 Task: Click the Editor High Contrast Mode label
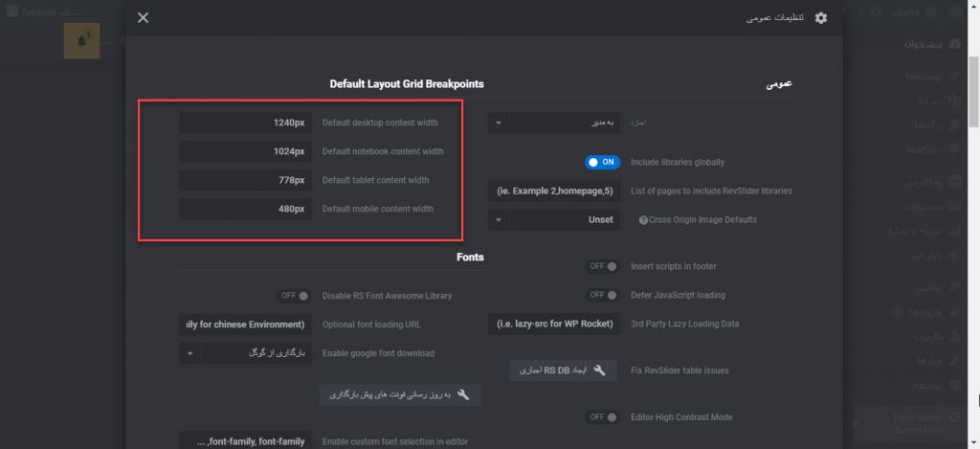click(681, 417)
